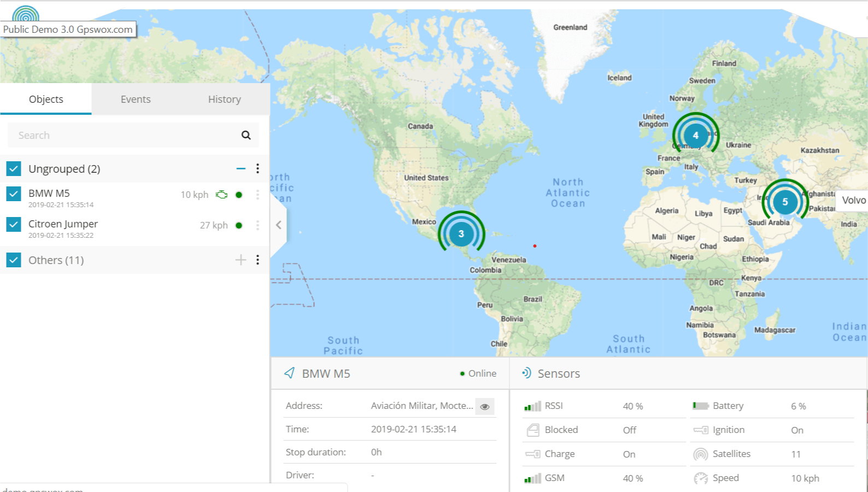The image size is (868, 492).
Task: Click the green engine icon on BMW M5
Action: point(221,195)
